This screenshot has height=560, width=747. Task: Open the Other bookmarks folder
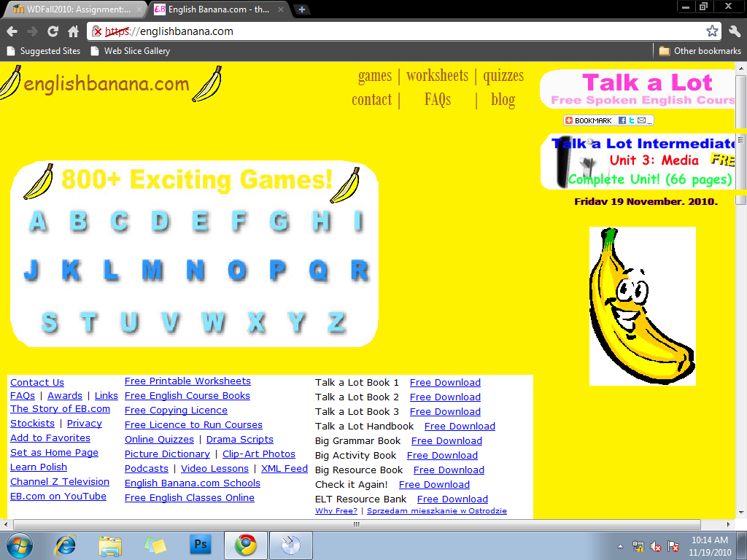click(700, 51)
